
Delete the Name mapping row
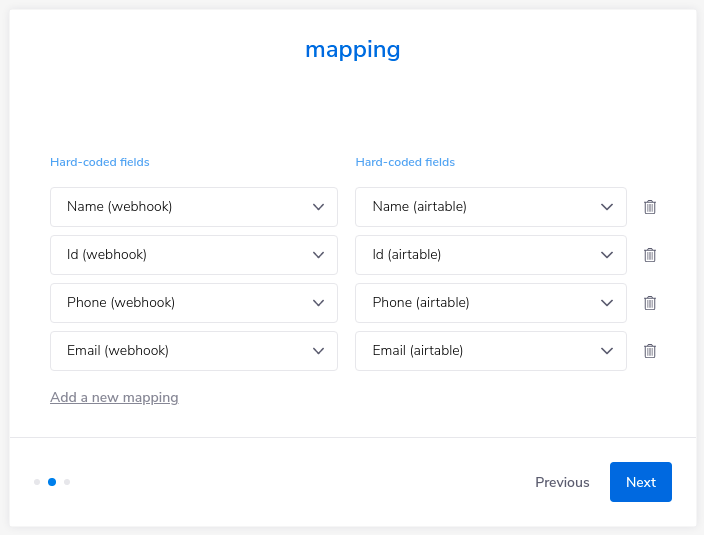[649, 207]
